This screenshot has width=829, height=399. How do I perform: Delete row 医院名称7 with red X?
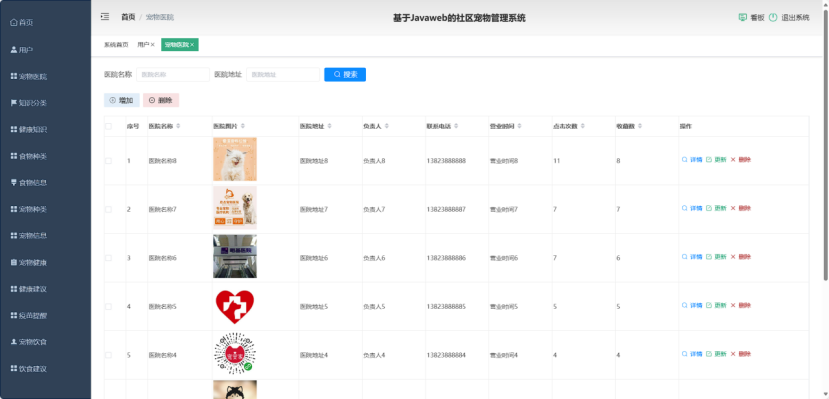[741, 208]
